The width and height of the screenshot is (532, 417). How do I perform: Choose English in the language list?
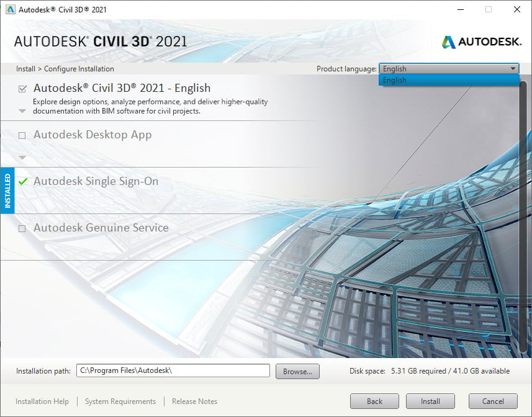(x=449, y=80)
